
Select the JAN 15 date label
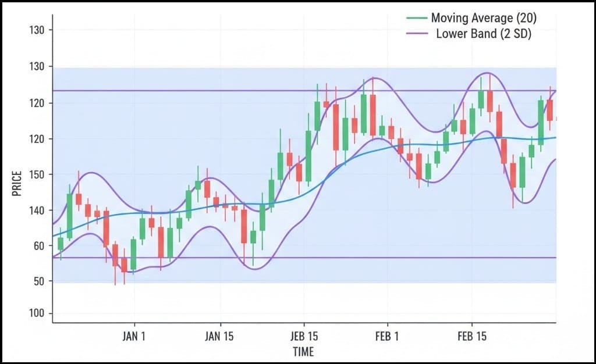pos(221,336)
